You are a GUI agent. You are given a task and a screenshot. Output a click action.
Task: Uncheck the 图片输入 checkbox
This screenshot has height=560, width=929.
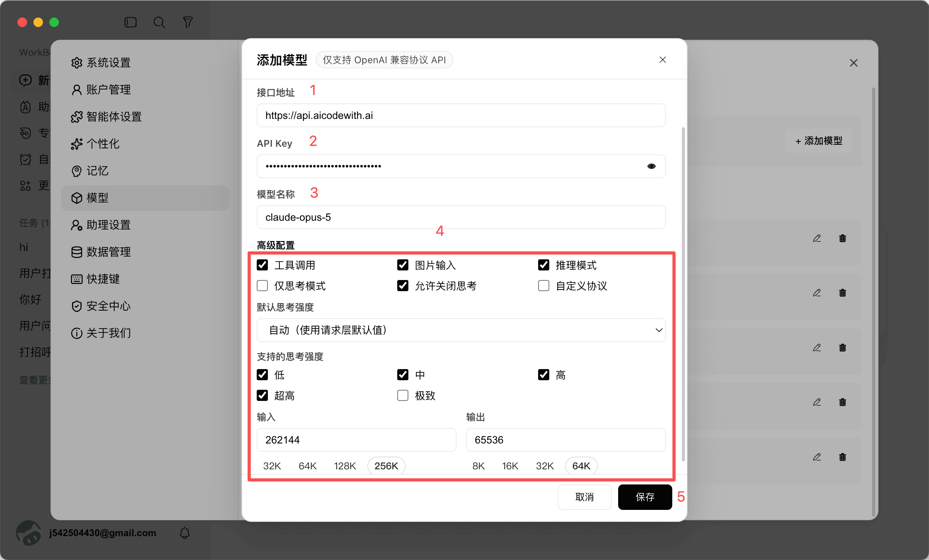(403, 265)
